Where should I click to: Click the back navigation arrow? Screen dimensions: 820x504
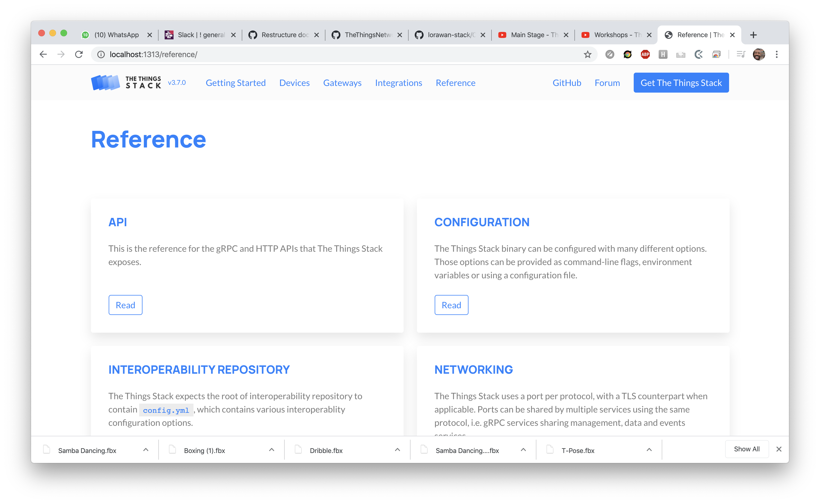[43, 54]
